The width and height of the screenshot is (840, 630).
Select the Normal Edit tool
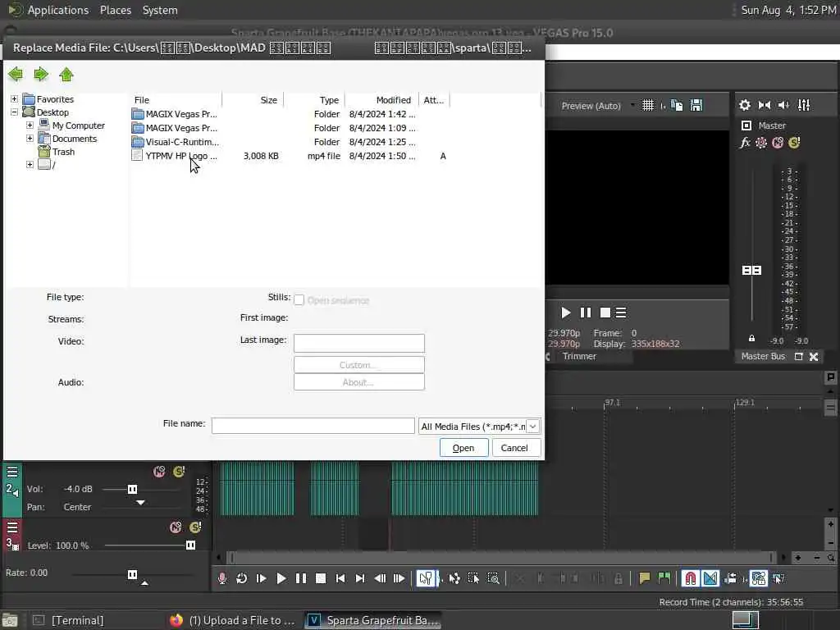tap(426, 578)
